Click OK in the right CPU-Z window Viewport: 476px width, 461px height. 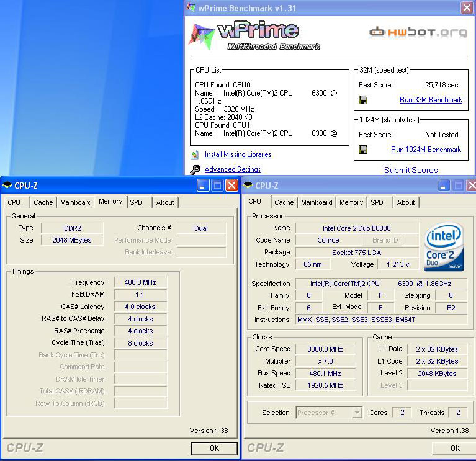455,448
